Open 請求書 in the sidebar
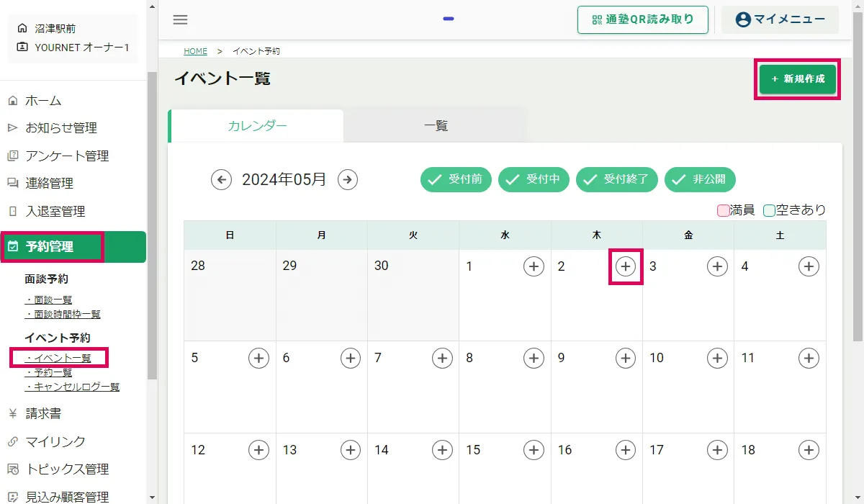864x504 pixels. [x=73, y=413]
